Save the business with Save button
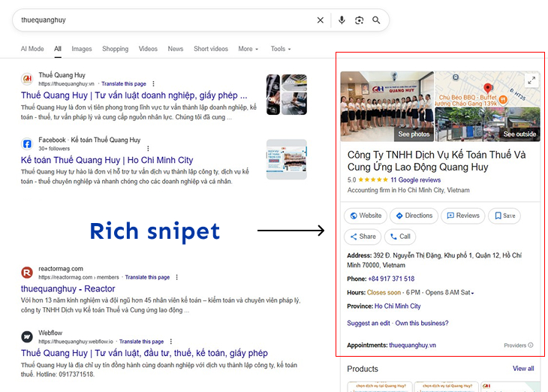The width and height of the screenshot is (548, 392). [x=504, y=216]
